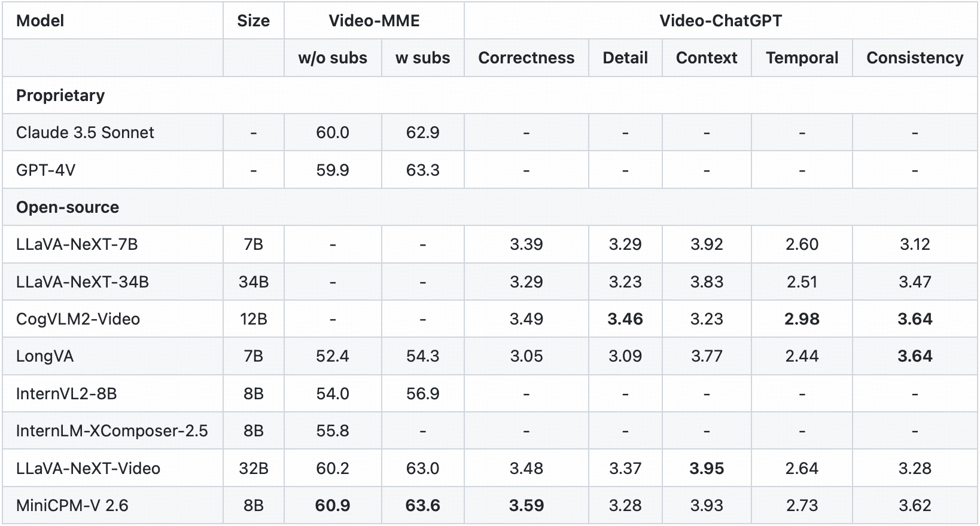Image resolution: width=980 pixels, height=526 pixels.
Task: Click the 'w subs' subheader
Action: click(x=422, y=58)
